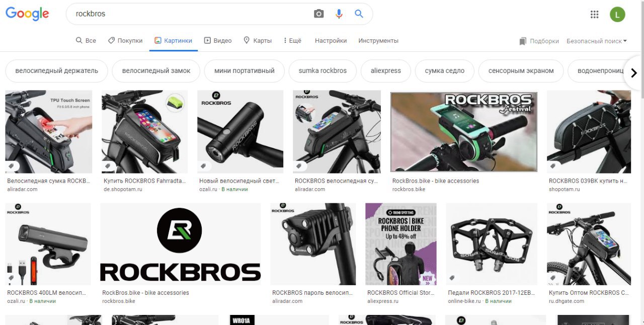This screenshot has width=644, height=325.
Task: Switch to the Покупки tab
Action: tap(125, 41)
